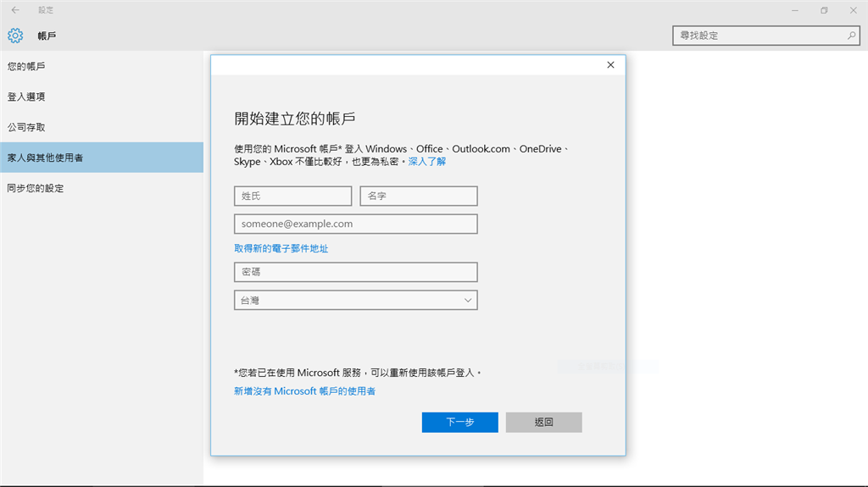Image resolution: width=868 pixels, height=487 pixels.
Task: Open 您的帳戶 in the sidebar
Action: [x=102, y=66]
